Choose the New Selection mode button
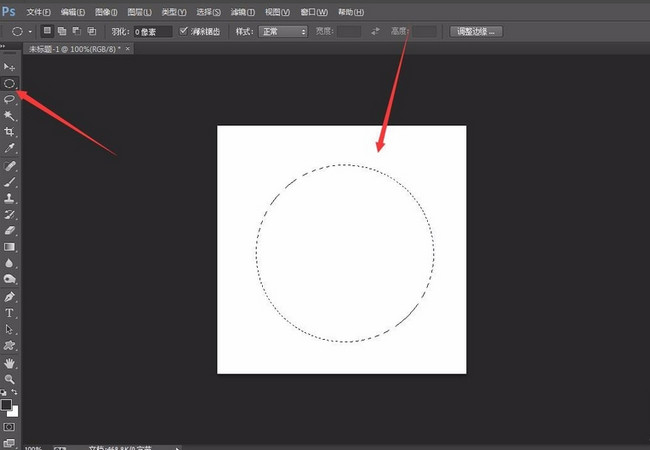Image resolution: width=650 pixels, height=450 pixels. tap(47, 31)
